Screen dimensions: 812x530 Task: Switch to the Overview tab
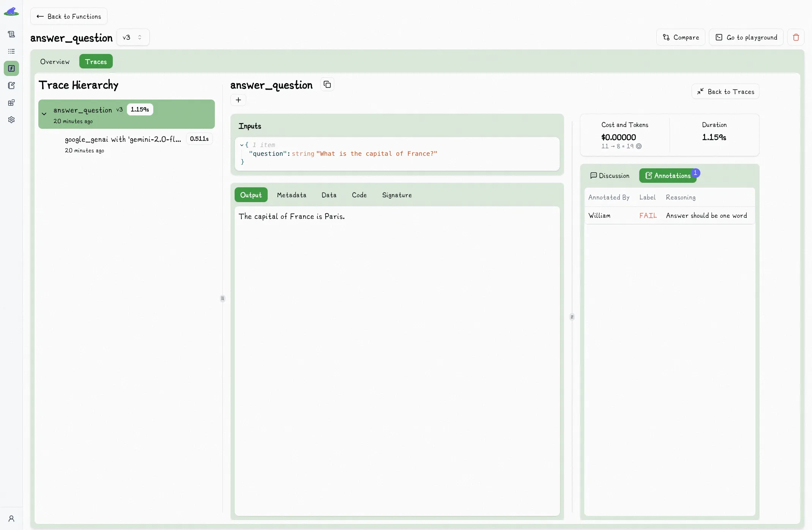(55, 61)
